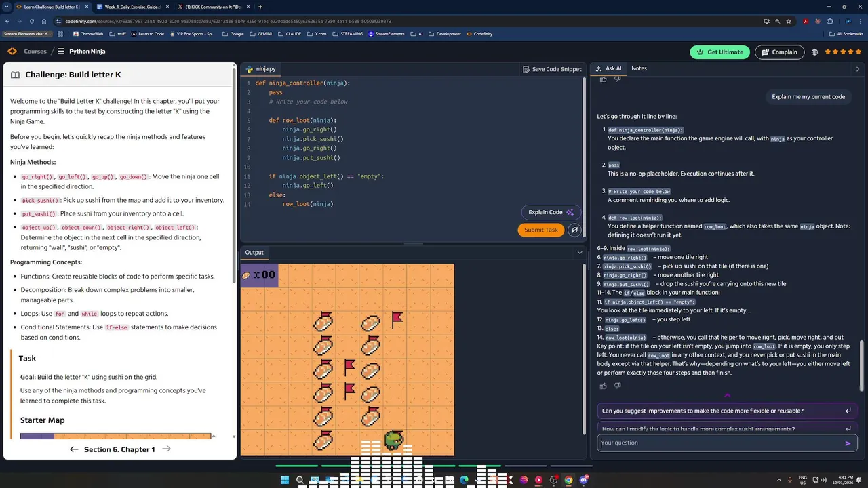The image size is (868, 488).
Task: Select the Ask AI tab
Action: point(609,68)
